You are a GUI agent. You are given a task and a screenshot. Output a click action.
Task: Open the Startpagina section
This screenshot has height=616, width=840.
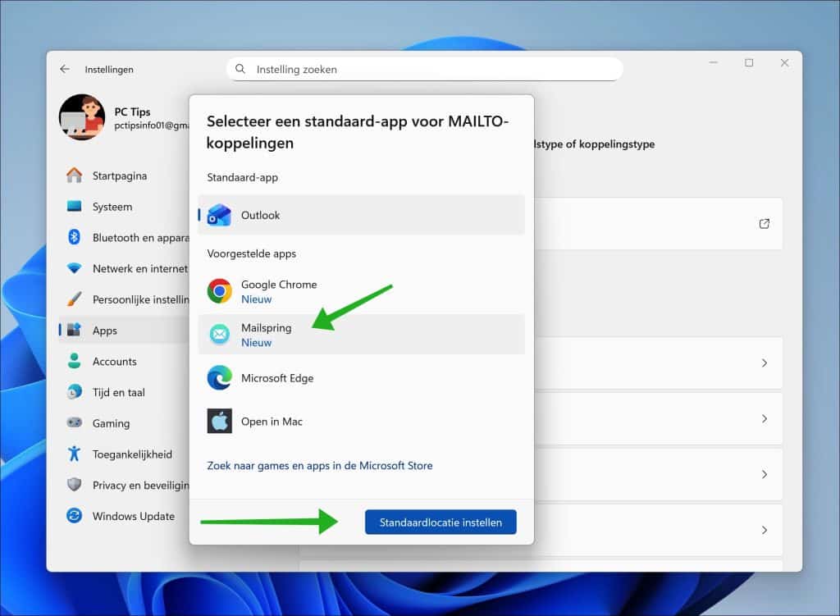point(119,176)
